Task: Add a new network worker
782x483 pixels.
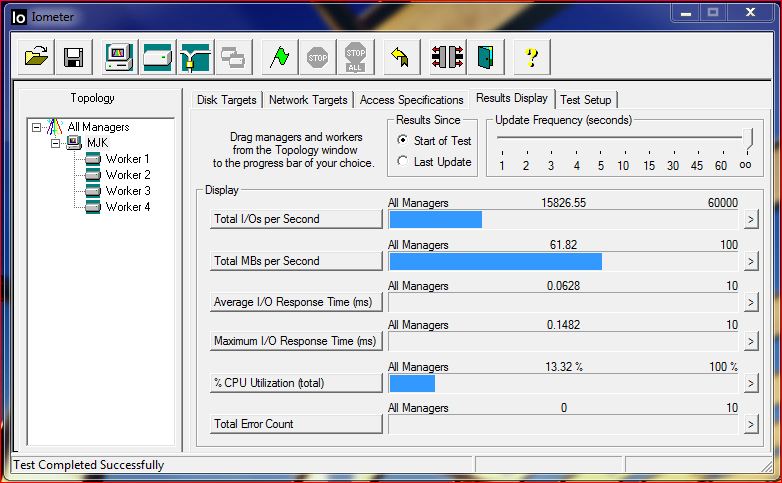Action: [195, 57]
